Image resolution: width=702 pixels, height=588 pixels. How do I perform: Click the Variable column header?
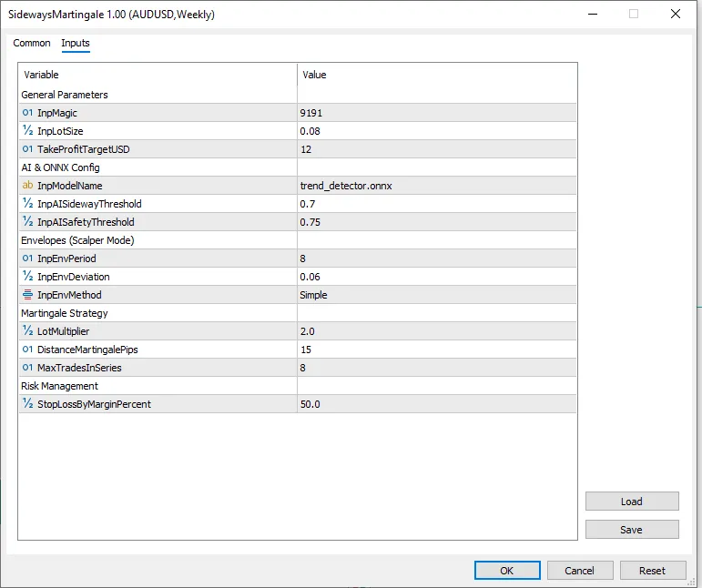click(x=158, y=75)
